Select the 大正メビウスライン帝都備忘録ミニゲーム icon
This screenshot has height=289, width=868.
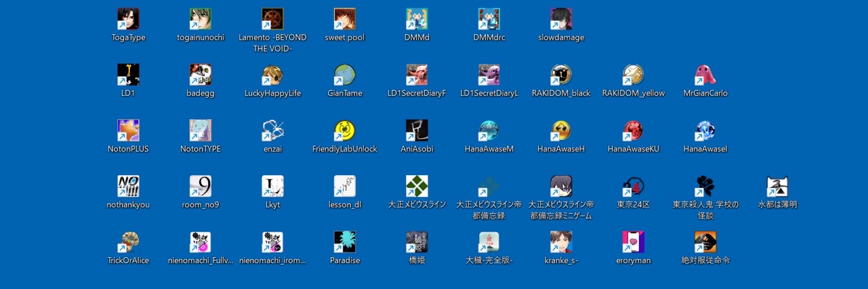pos(561,186)
